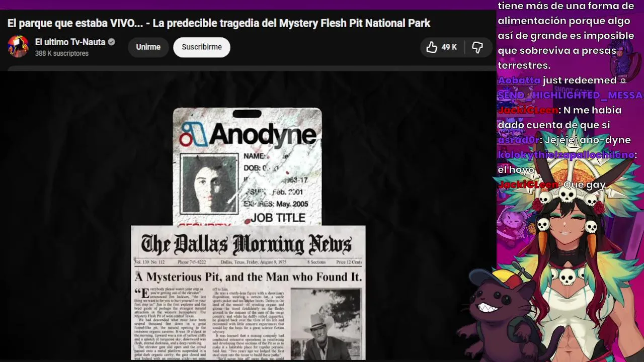The image size is (644, 362).
Task: Click the Anodyne ID badge in the video
Action: point(247,166)
